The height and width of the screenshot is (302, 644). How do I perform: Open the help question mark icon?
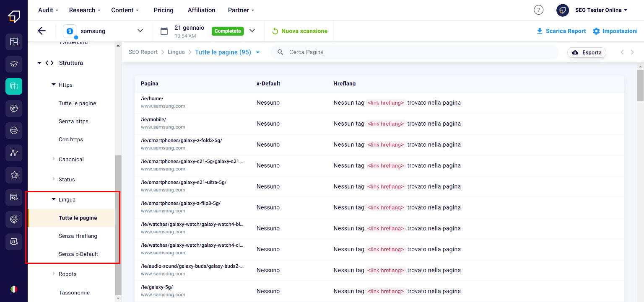pyautogui.click(x=538, y=10)
